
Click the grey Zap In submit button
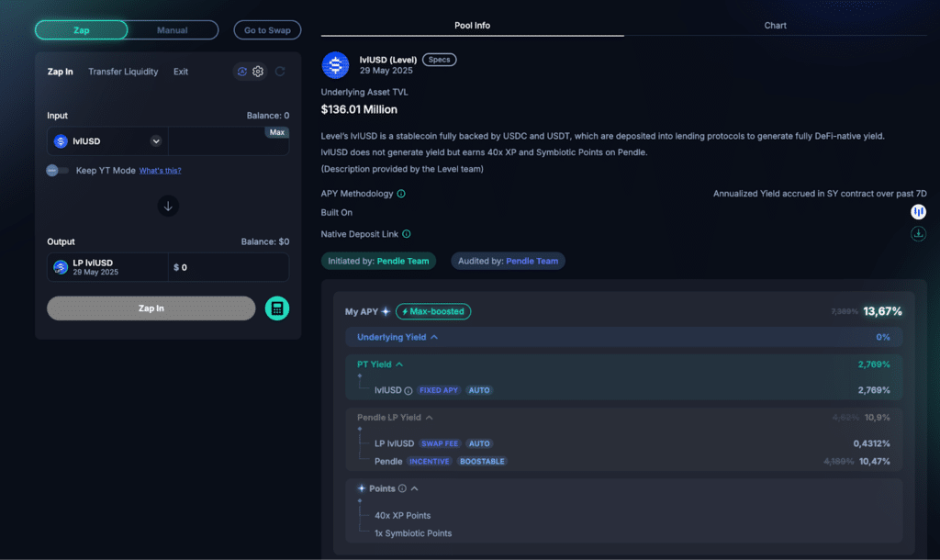(151, 308)
